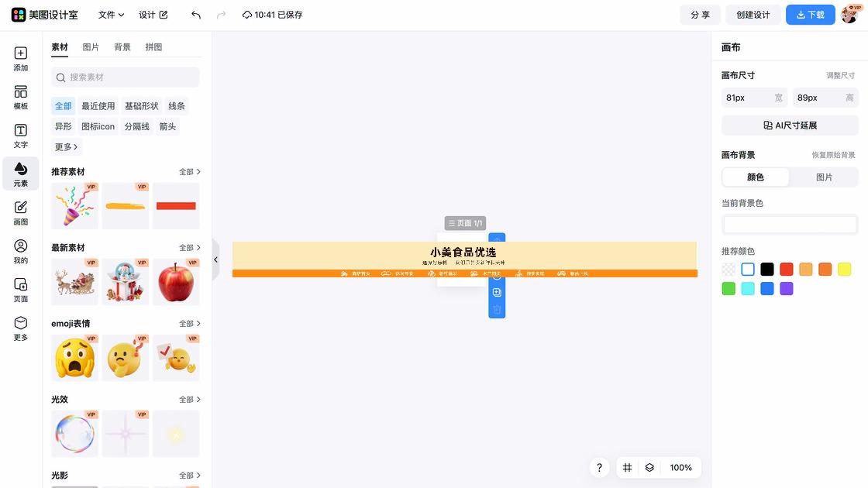Expand 更多 filters in the materials panel
868x488 pixels.
[65, 146]
